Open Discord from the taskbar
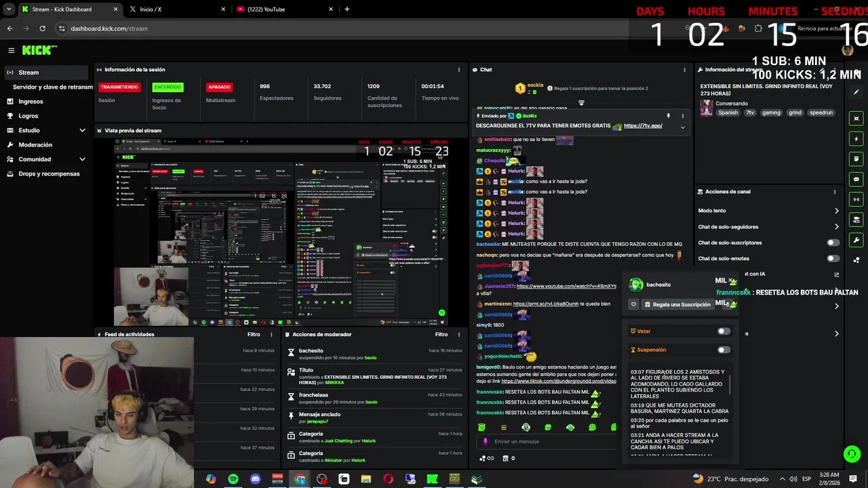This screenshot has width=868, height=488. click(x=255, y=479)
